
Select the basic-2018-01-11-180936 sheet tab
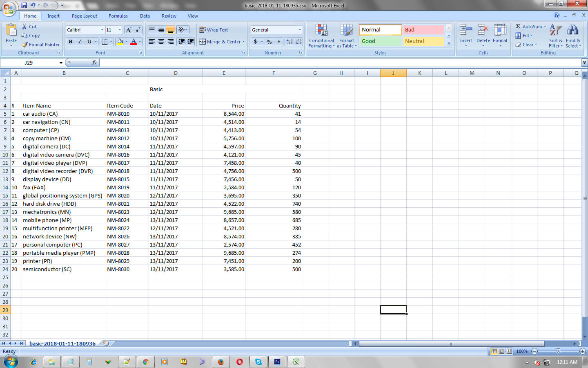coord(62,343)
